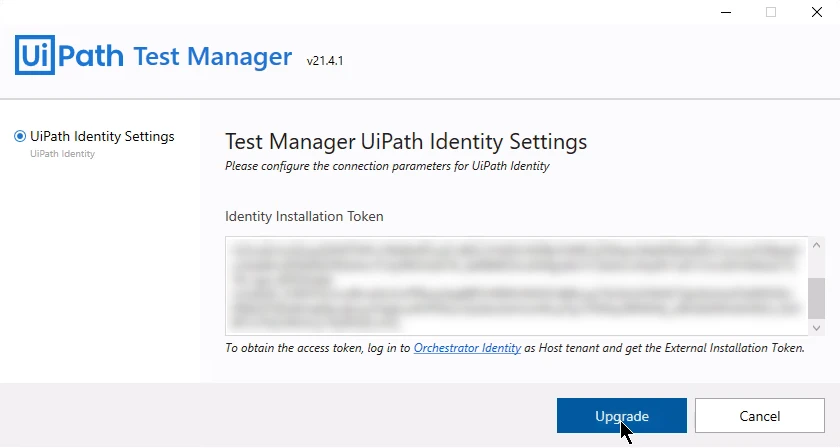Click the Test Manager UiPath Identity Settings heading

pyautogui.click(x=406, y=141)
